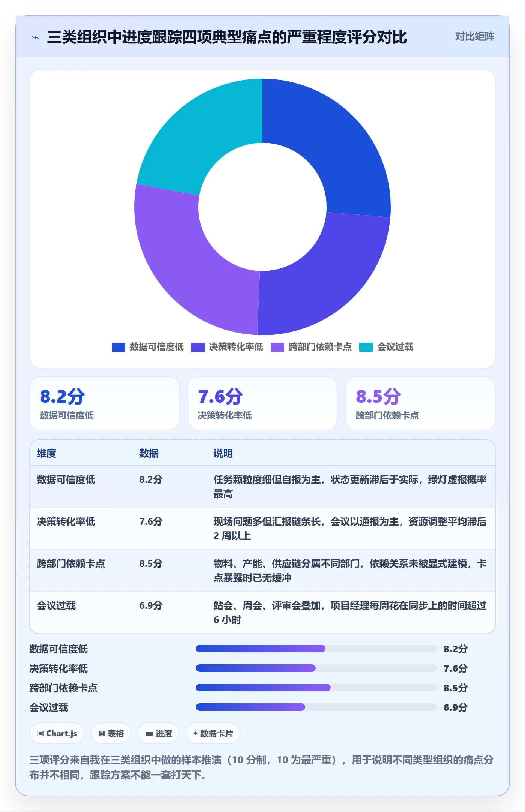Toggle the 决策转化率低 legend color box
Viewport: 525px width, 812px height.
pyautogui.click(x=198, y=347)
